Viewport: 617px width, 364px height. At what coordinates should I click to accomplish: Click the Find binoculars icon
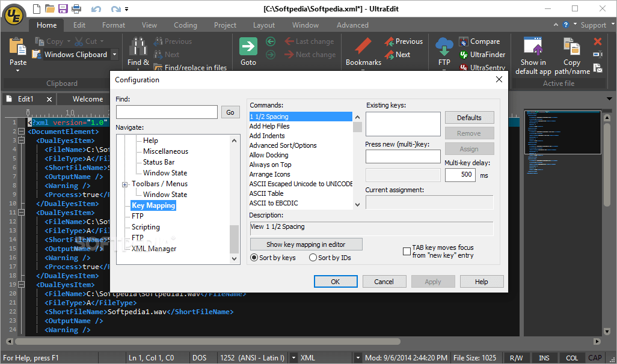[138, 46]
